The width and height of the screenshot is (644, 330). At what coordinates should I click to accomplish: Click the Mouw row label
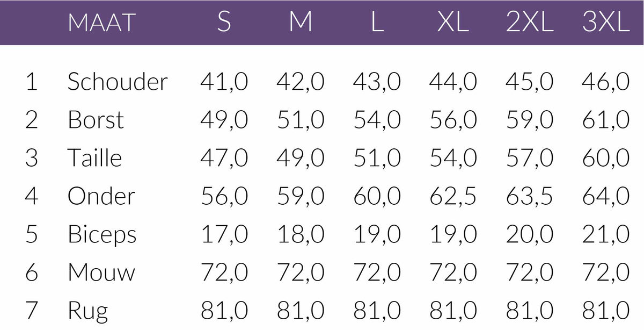(x=101, y=272)
